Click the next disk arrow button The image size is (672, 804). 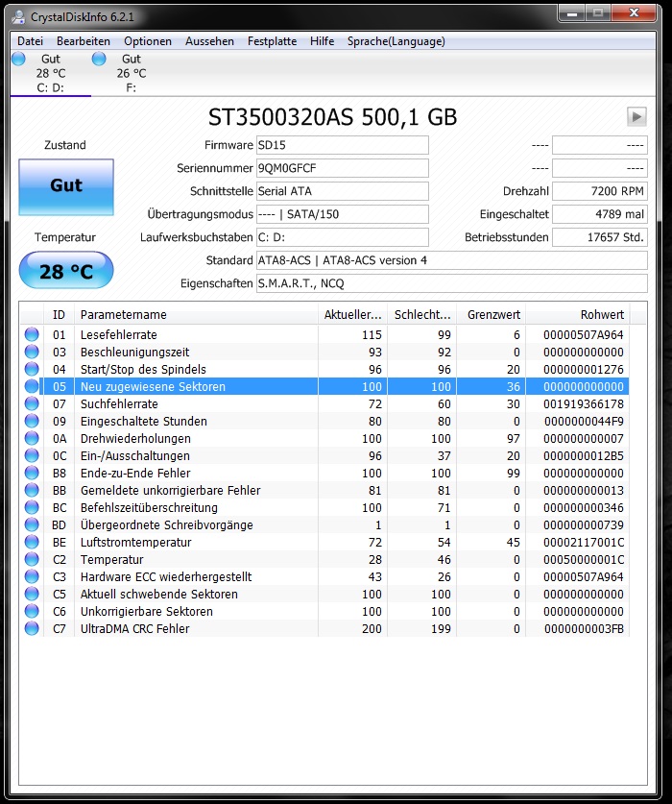[636, 116]
